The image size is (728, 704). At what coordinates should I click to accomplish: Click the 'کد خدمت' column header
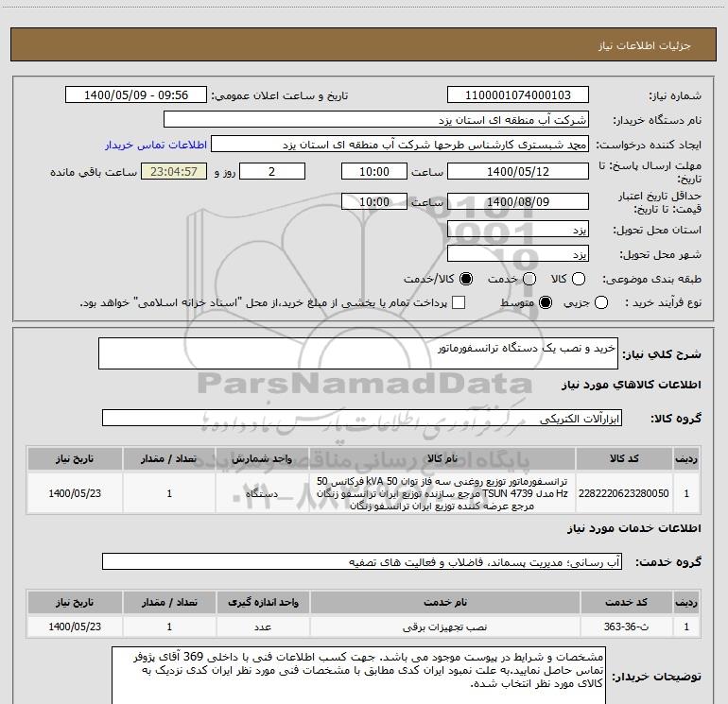626,602
